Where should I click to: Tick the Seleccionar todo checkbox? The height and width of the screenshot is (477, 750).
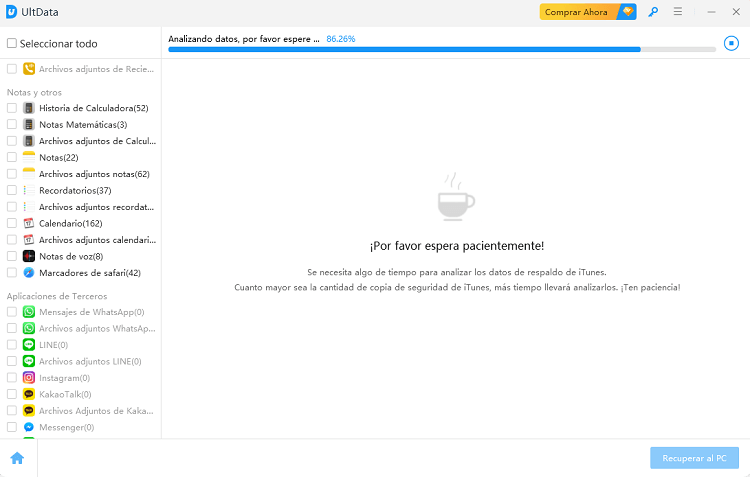pos(11,44)
